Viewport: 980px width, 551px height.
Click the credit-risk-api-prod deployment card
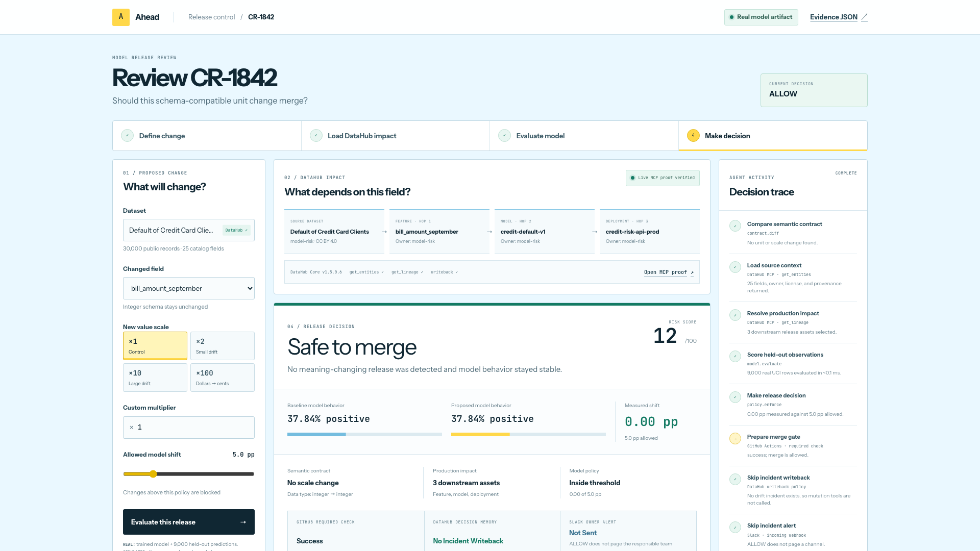(650, 232)
